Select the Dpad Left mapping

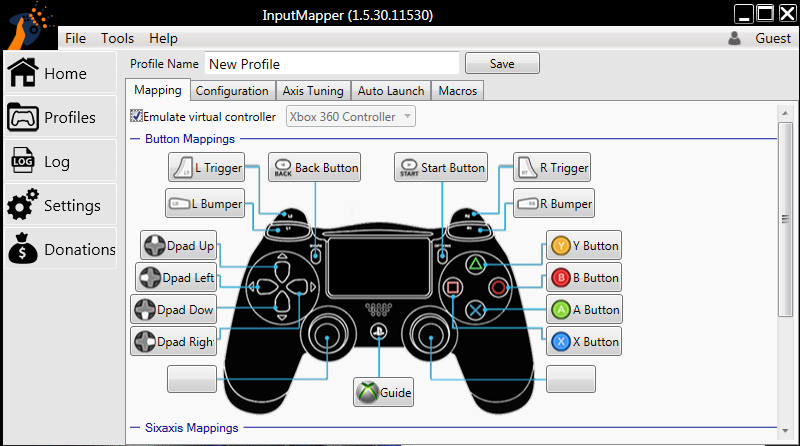click(176, 277)
